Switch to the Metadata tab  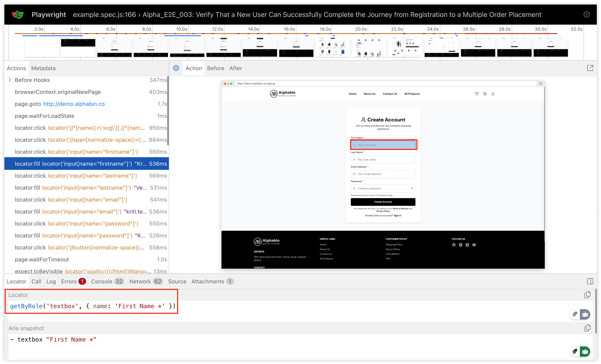43,68
